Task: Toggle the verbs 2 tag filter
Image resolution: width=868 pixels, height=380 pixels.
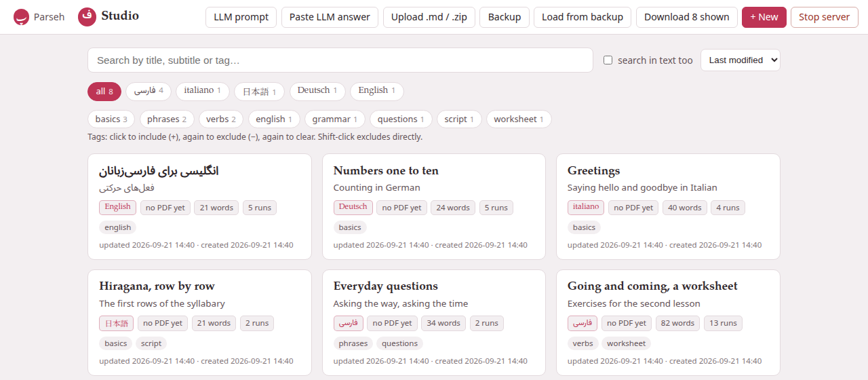Action: (221, 119)
